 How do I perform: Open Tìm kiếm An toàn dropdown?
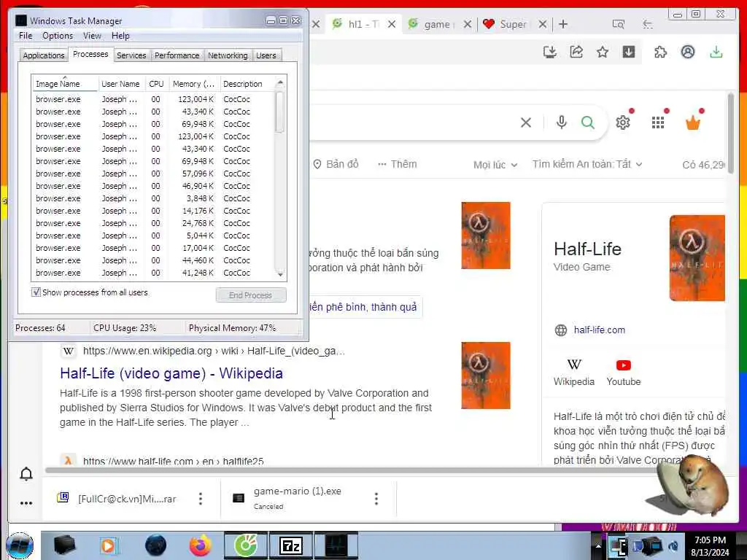click(x=587, y=164)
